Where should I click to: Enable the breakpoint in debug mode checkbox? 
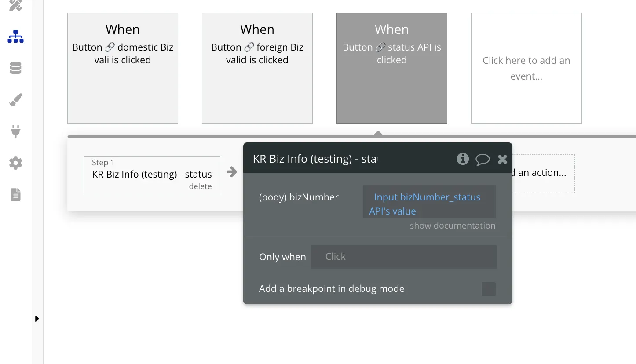coord(488,289)
